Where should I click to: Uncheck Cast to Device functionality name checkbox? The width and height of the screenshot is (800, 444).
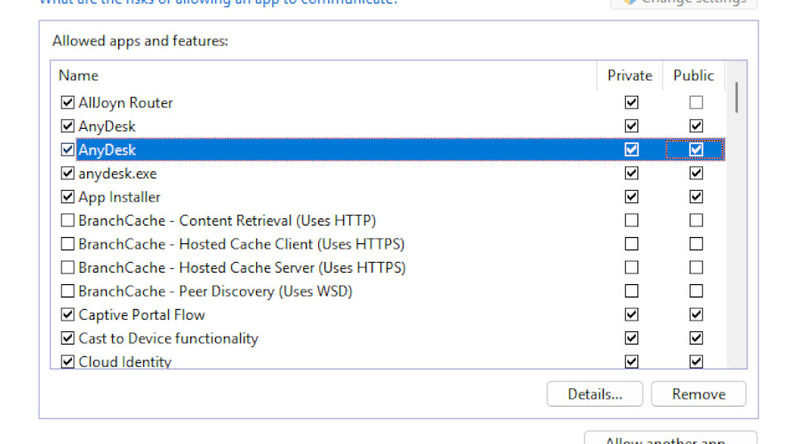tap(67, 338)
